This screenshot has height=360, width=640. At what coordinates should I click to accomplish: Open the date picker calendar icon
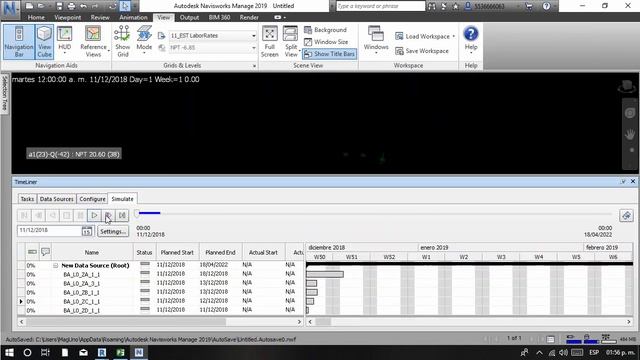pos(87,231)
